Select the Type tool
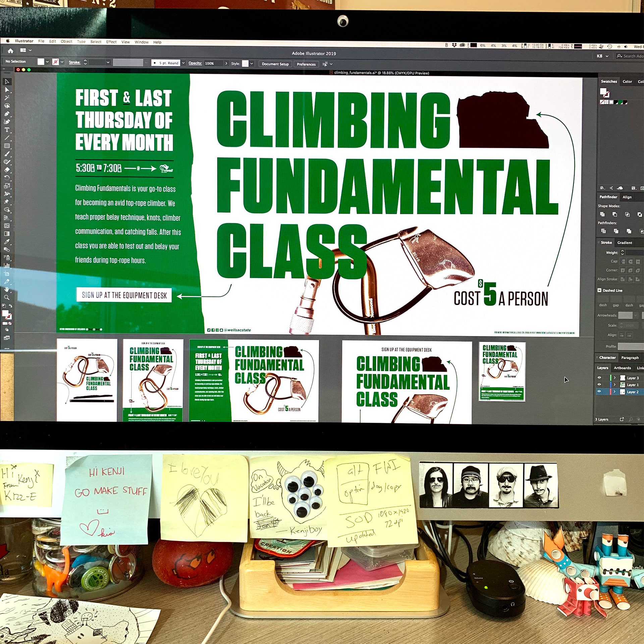Screen dimensions: 644x644 click(x=7, y=130)
